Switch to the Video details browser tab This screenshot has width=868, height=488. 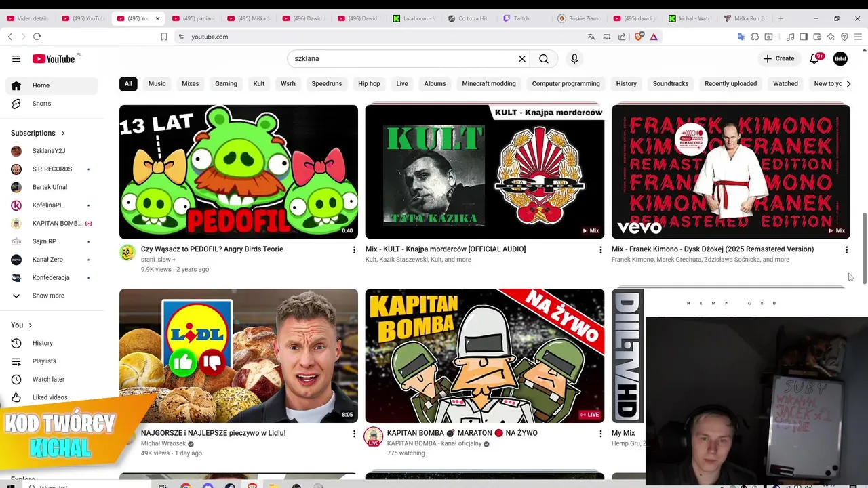point(27,18)
